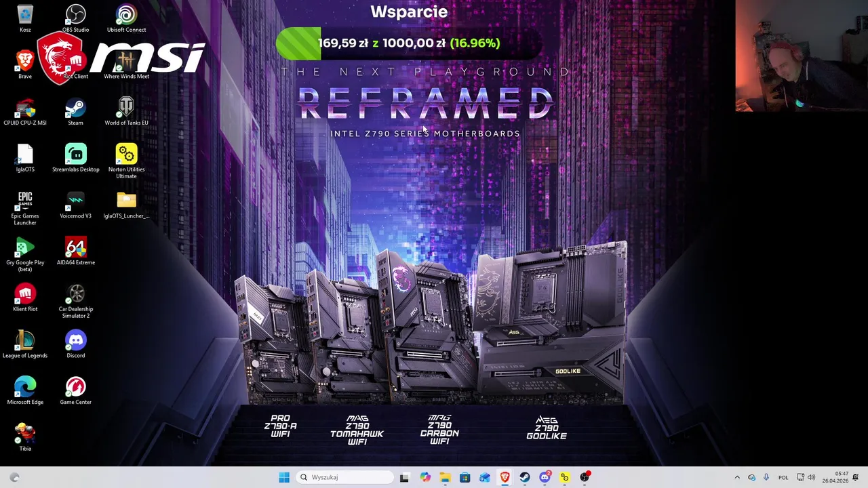Launch OBS Studio from the desktop

pyautogui.click(x=75, y=18)
